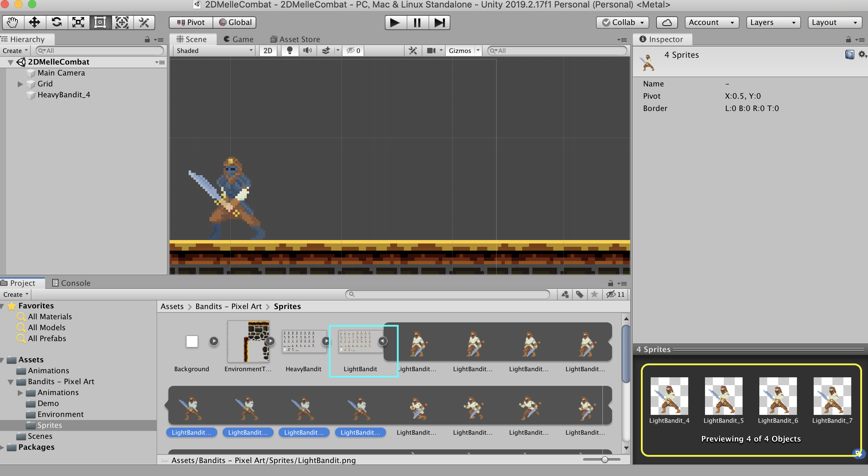This screenshot has height=476, width=868.
Task: Click the Step forward button
Action: click(439, 23)
